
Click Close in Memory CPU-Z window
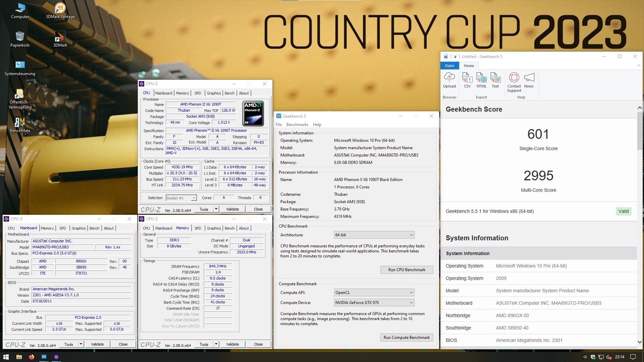point(258,344)
